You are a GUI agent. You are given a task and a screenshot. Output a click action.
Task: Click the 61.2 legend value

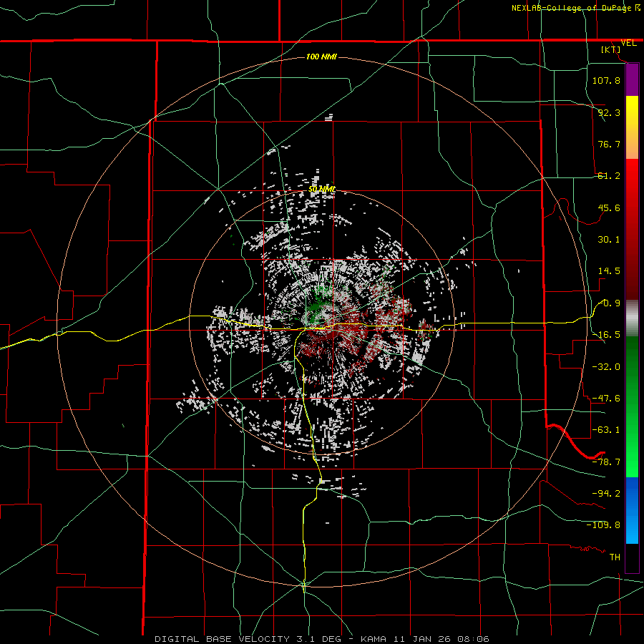pyautogui.click(x=609, y=176)
